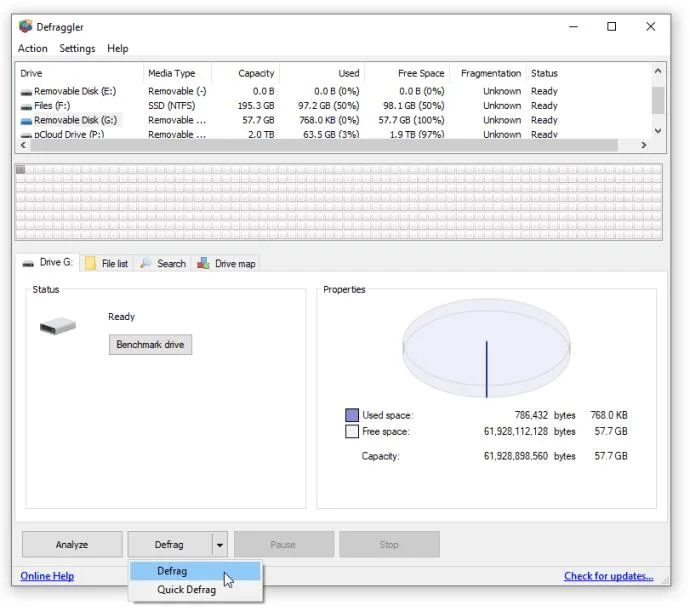Viewport: 690px width, 611px height.
Task: Click the Stop button
Action: click(x=389, y=545)
